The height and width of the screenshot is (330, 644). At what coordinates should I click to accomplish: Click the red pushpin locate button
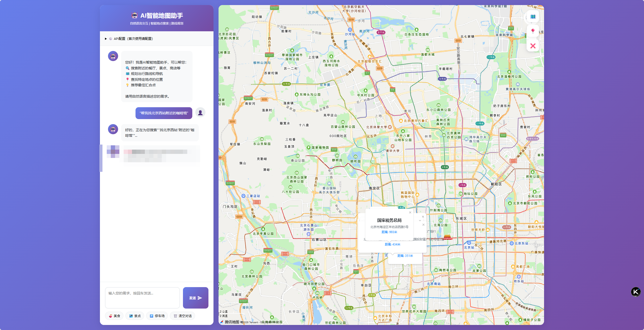pos(533,31)
